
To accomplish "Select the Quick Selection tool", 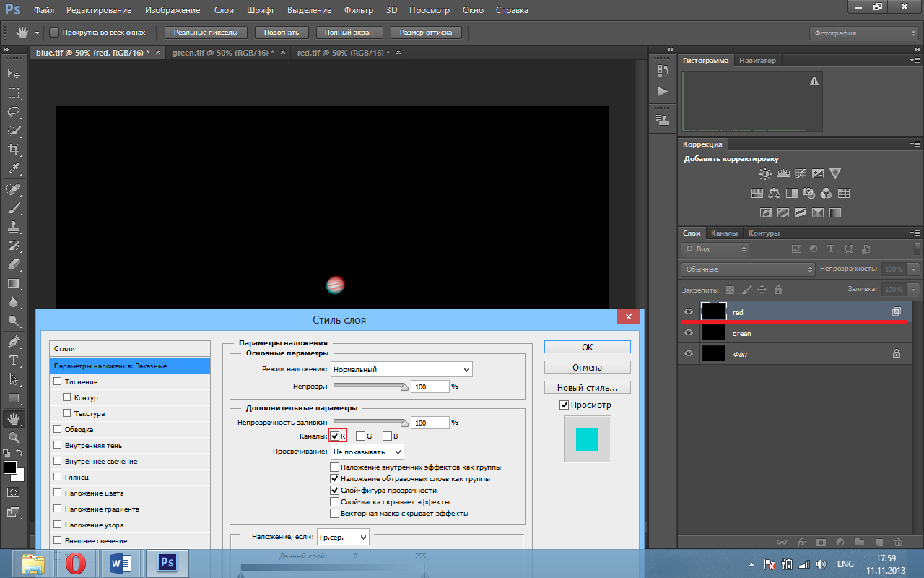I will (14, 131).
